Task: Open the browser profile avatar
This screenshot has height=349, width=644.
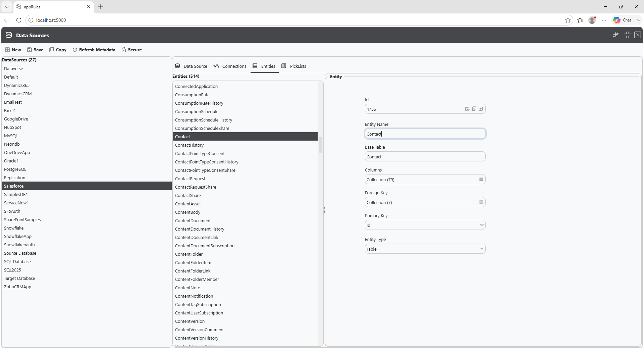Action: [x=592, y=20]
